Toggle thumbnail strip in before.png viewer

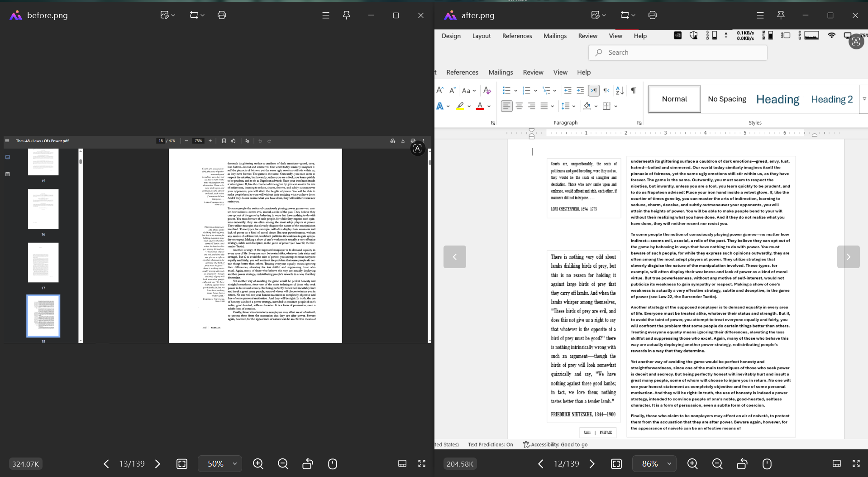tap(402, 463)
